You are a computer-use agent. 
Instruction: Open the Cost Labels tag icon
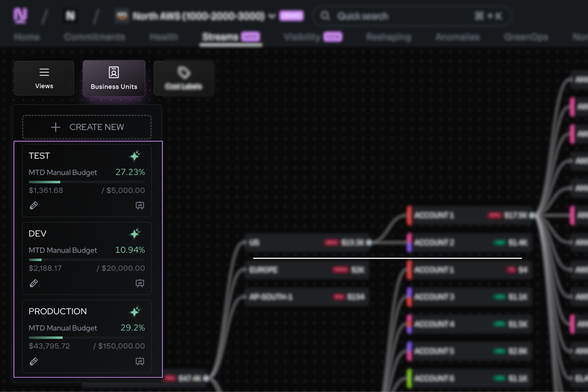pyautogui.click(x=184, y=73)
